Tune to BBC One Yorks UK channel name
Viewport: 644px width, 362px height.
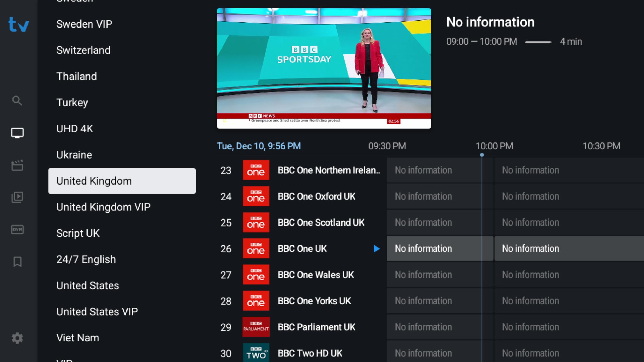314,301
